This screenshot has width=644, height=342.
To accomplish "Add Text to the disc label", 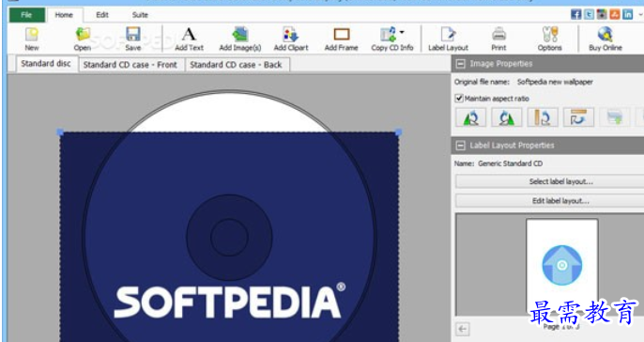I will (x=189, y=39).
